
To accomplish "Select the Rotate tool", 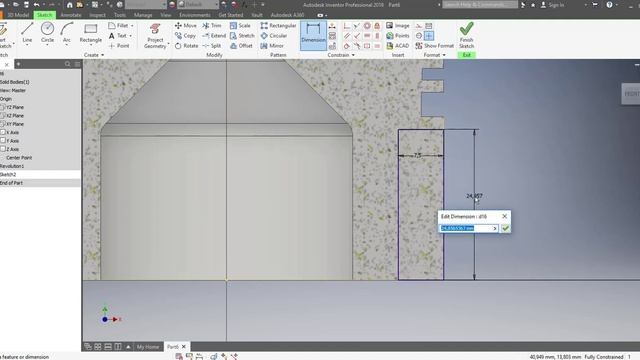I will [187, 46].
